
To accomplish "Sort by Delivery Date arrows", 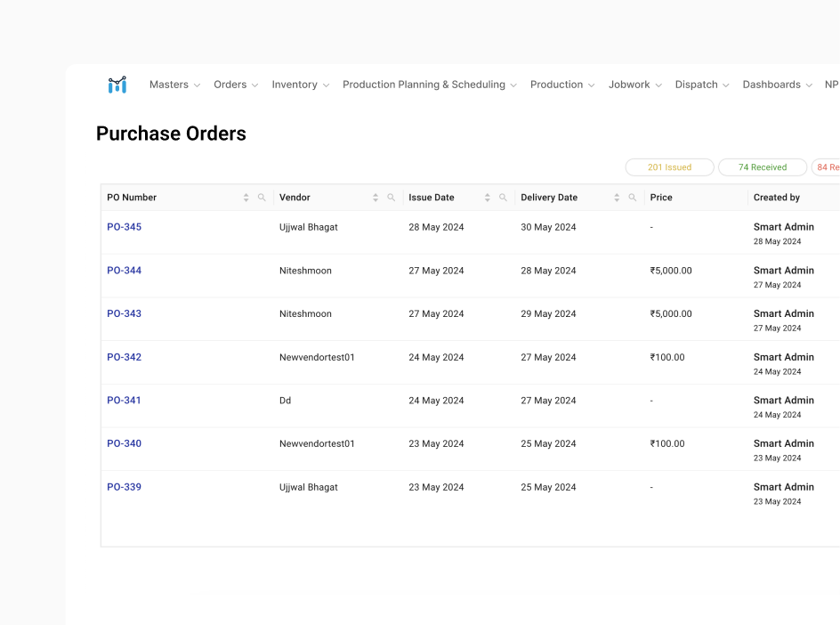I will click(617, 198).
